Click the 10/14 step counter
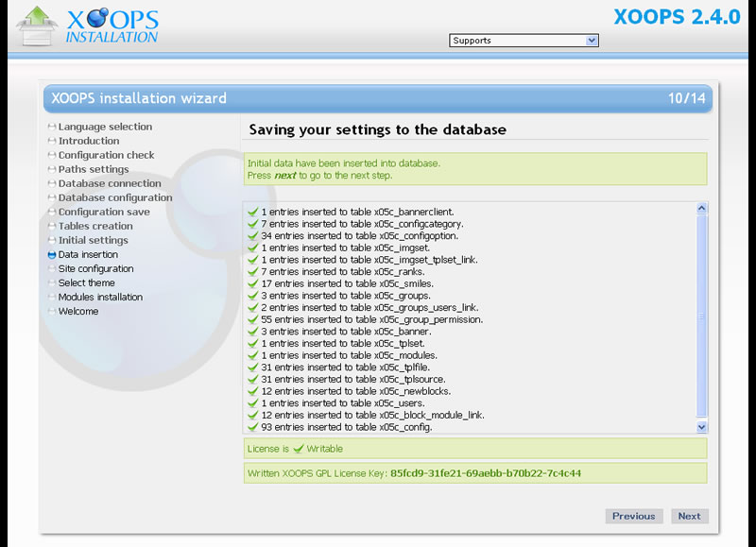756x547 pixels. pos(687,98)
